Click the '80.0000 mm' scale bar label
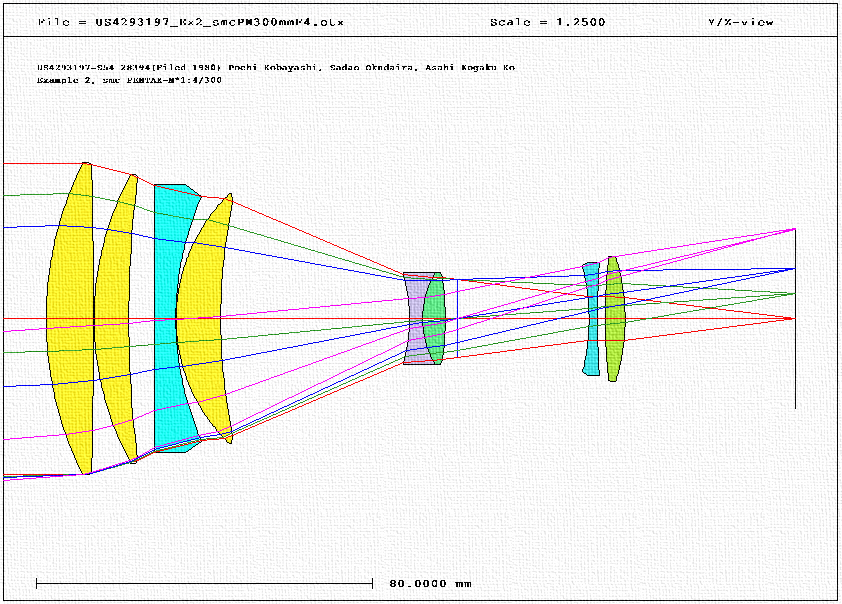This screenshot has width=842, height=604. click(x=430, y=584)
